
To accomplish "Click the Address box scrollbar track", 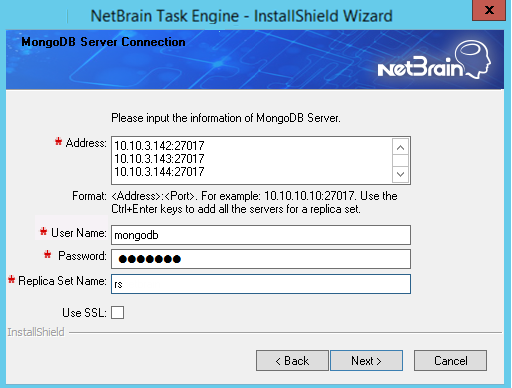I will 400,161.
